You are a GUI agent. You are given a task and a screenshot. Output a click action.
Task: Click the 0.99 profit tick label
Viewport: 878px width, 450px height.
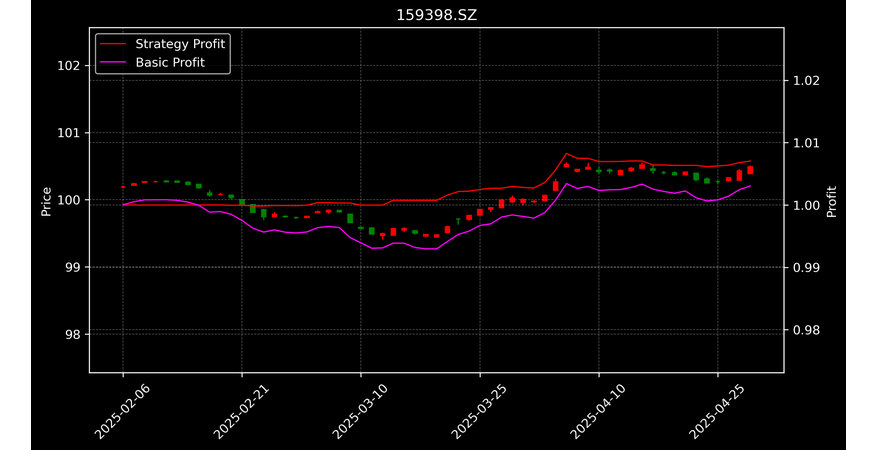(806, 268)
